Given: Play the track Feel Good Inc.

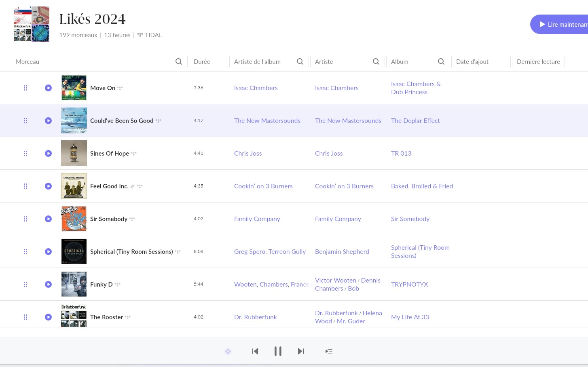Looking at the screenshot, I should 48,186.
